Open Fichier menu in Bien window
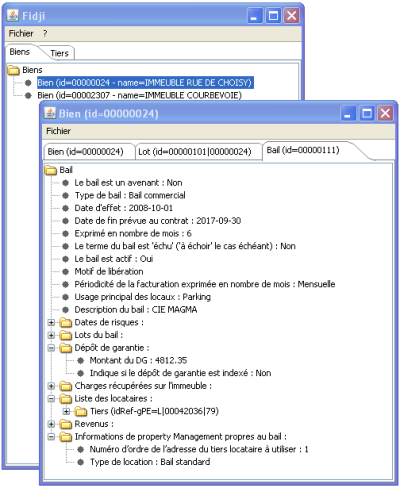 click(x=58, y=131)
